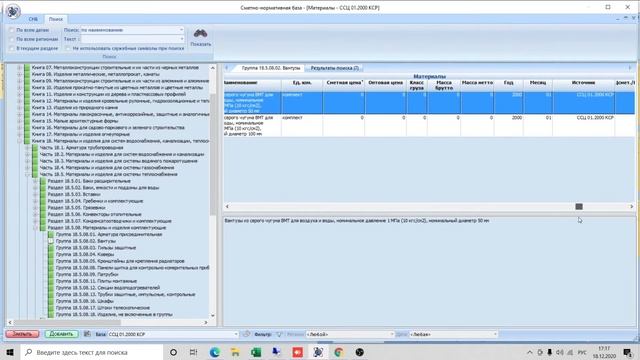Select the second table row, diameter 100 мм

click(429, 125)
